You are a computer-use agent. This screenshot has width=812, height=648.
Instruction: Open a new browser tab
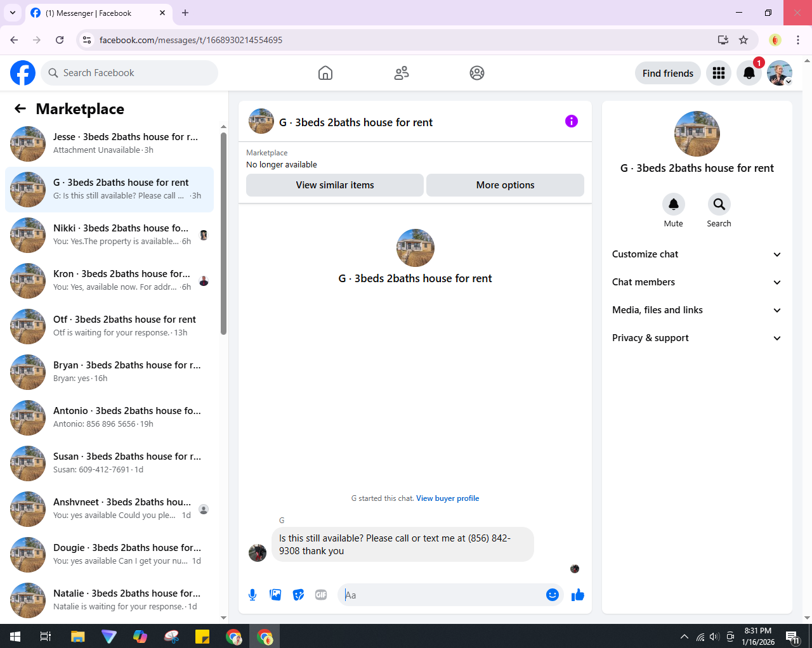tap(185, 13)
